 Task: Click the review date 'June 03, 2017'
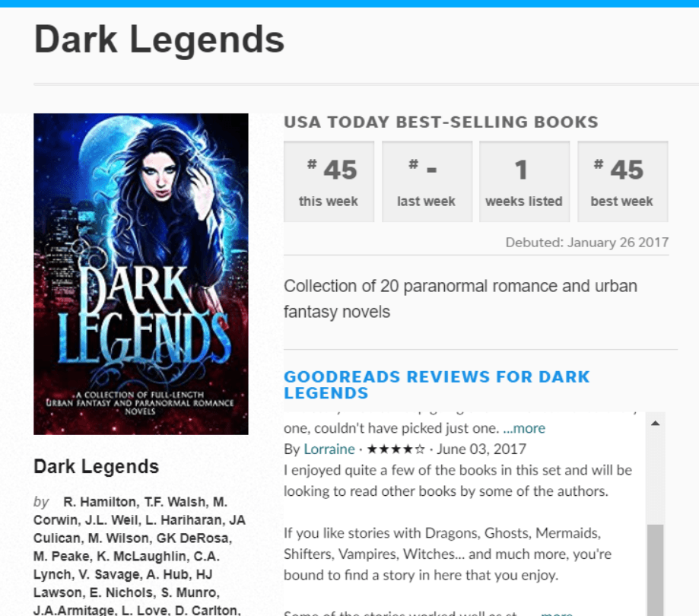[481, 449]
